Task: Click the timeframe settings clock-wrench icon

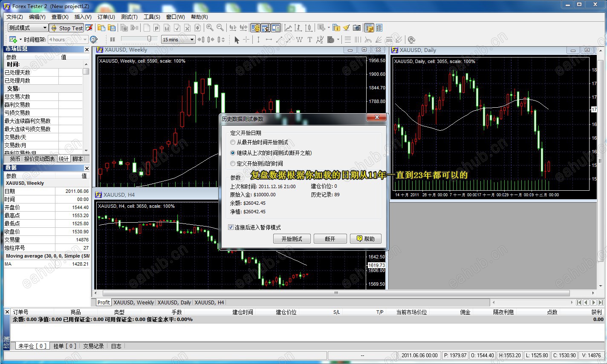Action: [94, 40]
